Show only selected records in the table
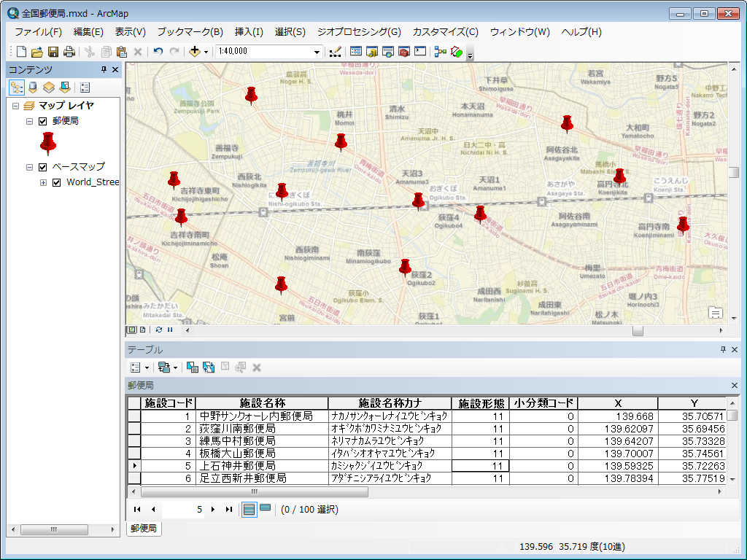Image resolution: width=747 pixels, height=560 pixels. pyautogui.click(x=266, y=508)
